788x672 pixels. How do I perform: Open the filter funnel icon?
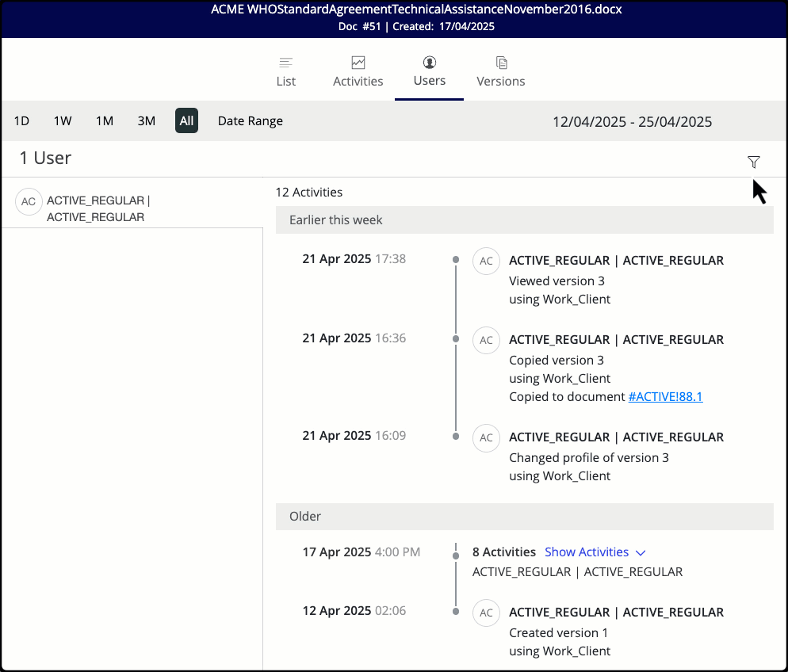[x=753, y=162]
